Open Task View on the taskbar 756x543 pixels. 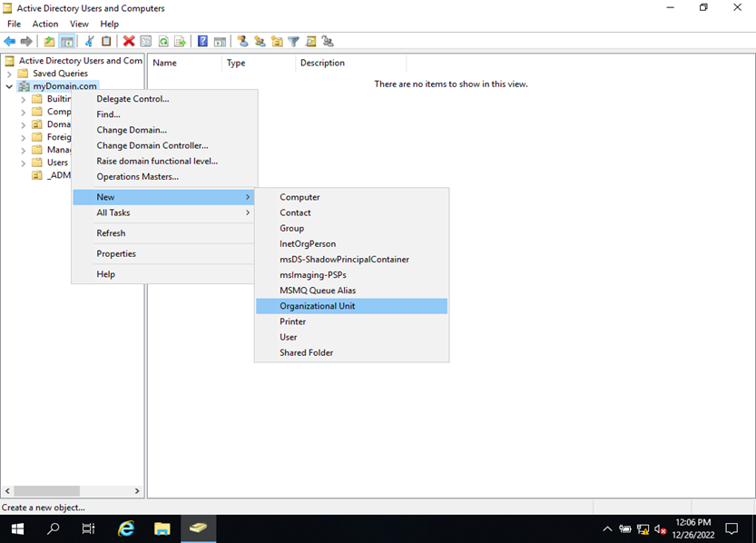pos(88,529)
